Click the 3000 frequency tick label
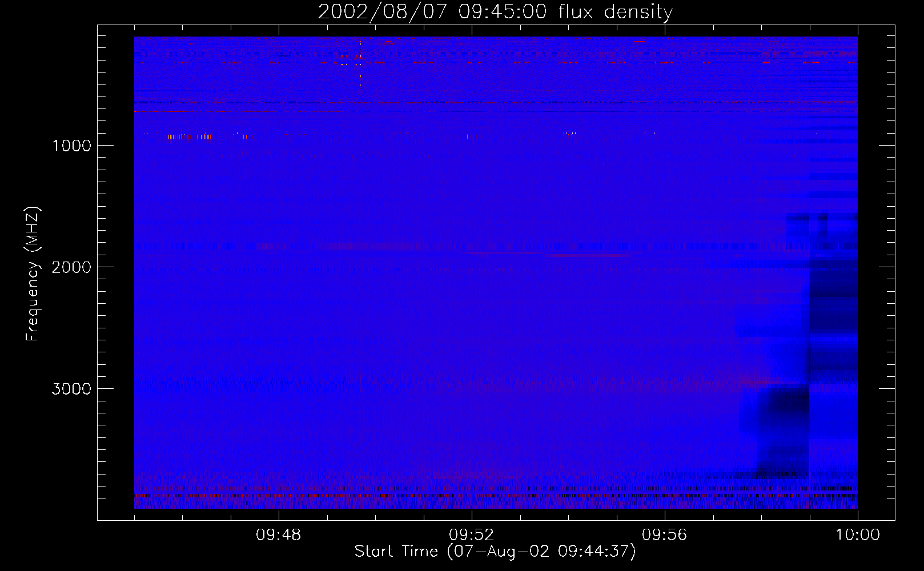The height and width of the screenshot is (571, 924). (71, 389)
